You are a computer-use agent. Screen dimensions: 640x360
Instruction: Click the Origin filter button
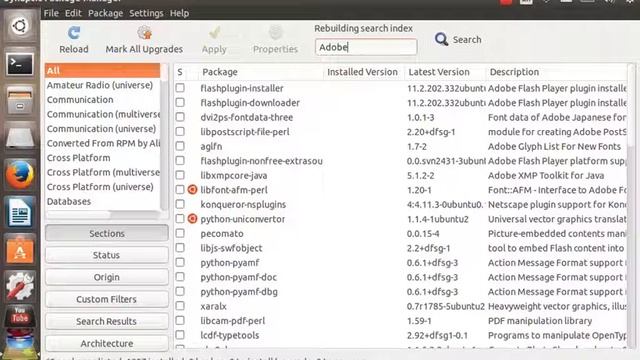point(107,277)
